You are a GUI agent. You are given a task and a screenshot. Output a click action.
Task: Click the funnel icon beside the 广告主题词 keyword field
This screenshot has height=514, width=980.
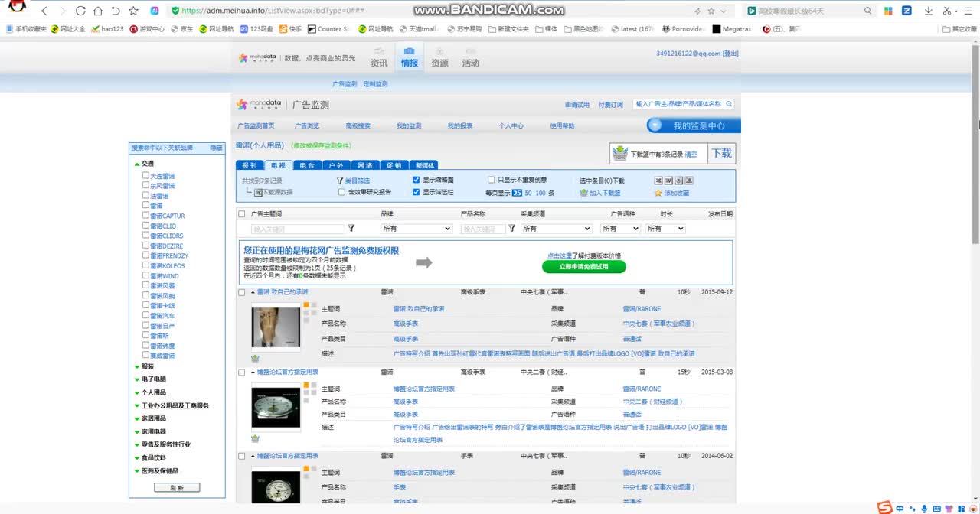(x=351, y=229)
